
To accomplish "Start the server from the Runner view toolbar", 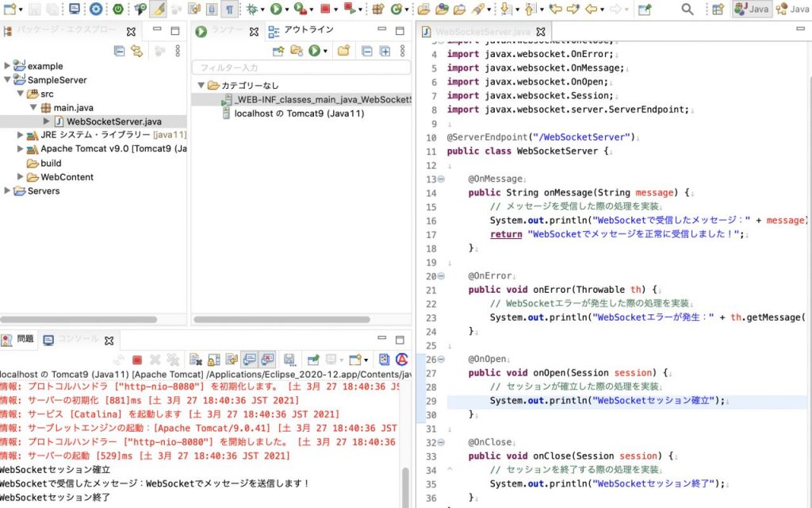I will pos(313,49).
